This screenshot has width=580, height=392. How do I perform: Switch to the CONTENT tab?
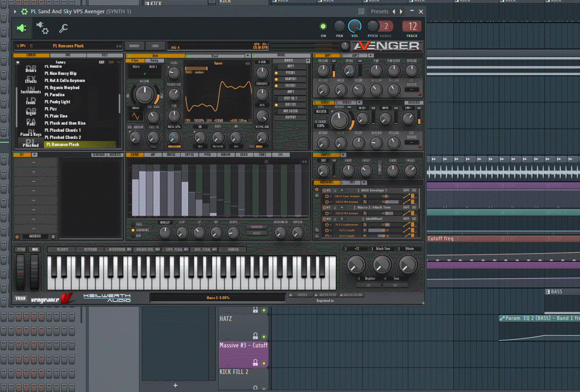pyautogui.click(x=31, y=55)
